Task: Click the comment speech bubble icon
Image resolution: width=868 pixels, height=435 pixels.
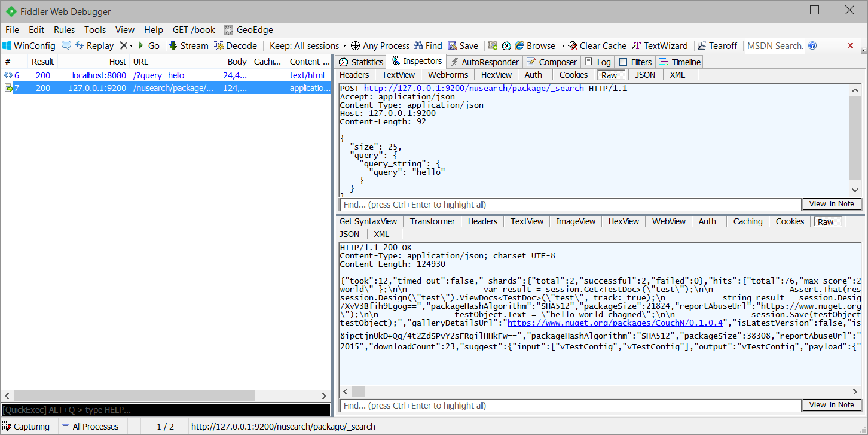Action: pos(66,45)
